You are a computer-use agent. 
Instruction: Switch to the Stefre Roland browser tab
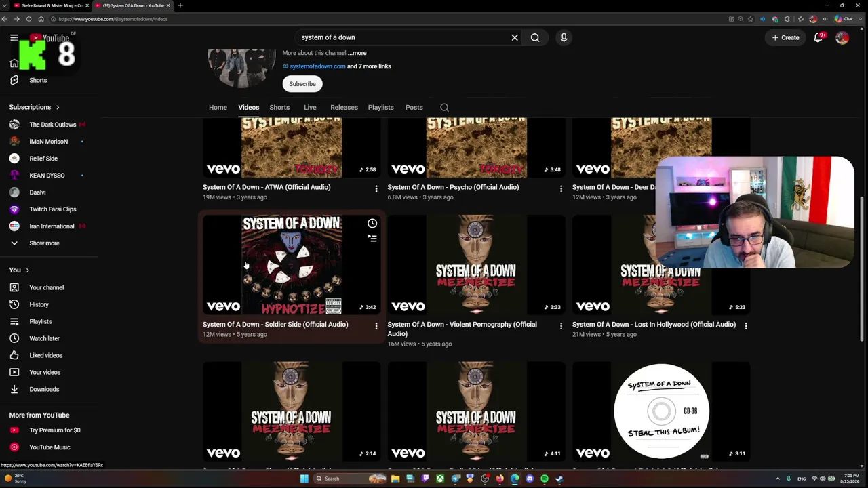click(52, 5)
